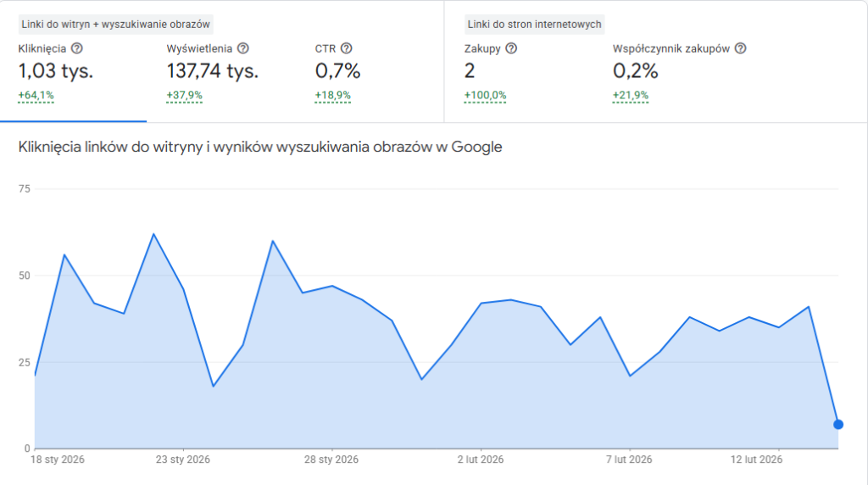The width and height of the screenshot is (868, 485).
Task: Click the +37,9% change indicator
Action: [185, 95]
